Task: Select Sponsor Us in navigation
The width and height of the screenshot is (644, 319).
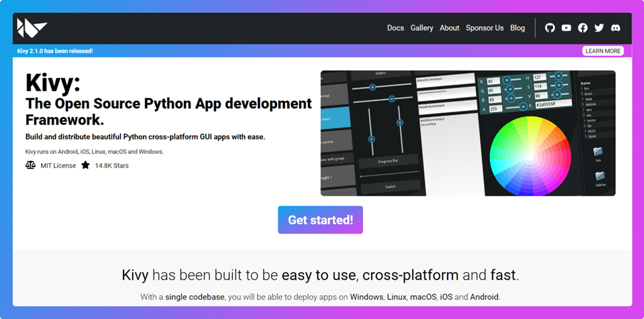Action: tap(485, 28)
